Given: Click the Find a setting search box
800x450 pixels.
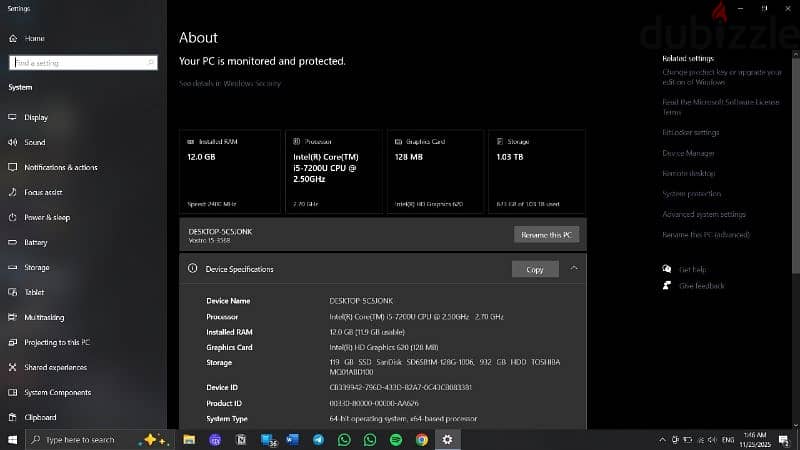Looking at the screenshot, I should [83, 63].
